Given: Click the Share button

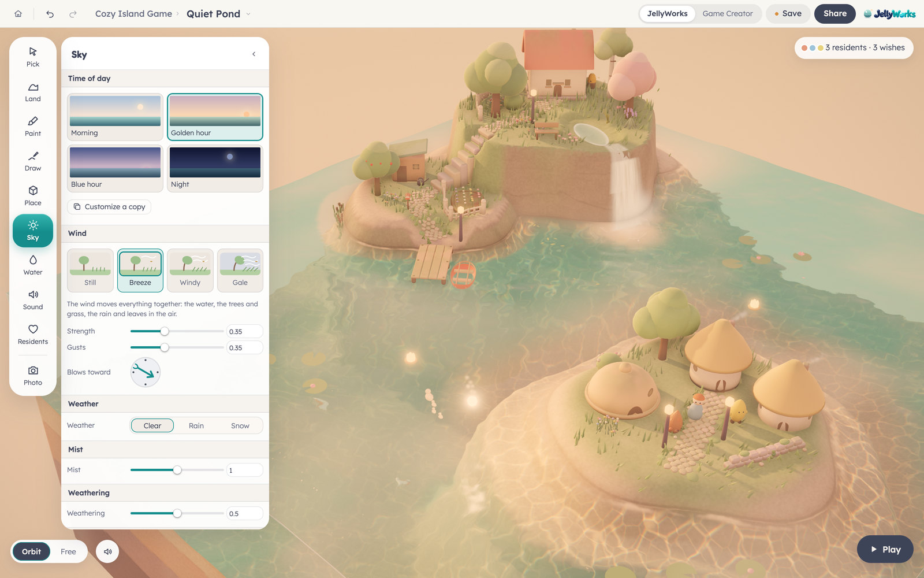Looking at the screenshot, I should (x=835, y=14).
